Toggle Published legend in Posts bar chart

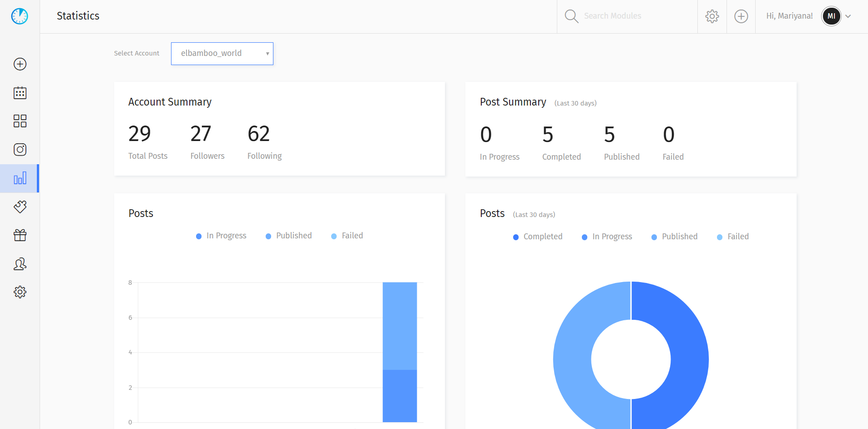pos(289,236)
